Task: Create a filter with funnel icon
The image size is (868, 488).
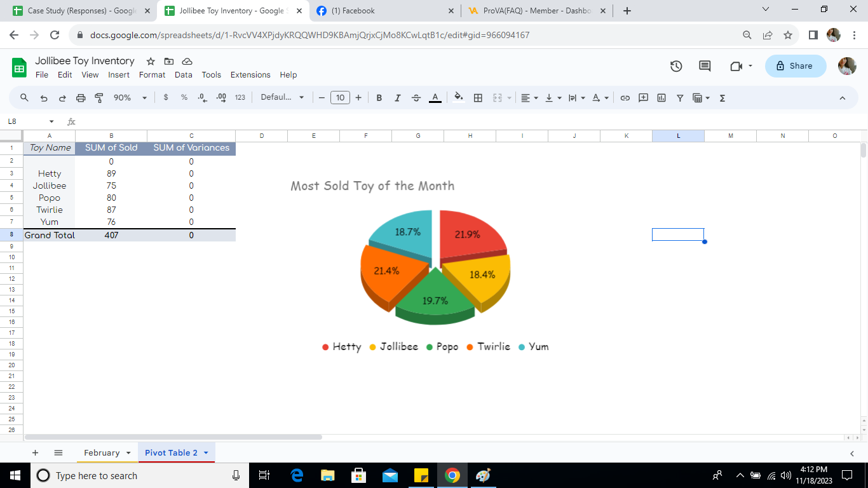Action: point(680,98)
